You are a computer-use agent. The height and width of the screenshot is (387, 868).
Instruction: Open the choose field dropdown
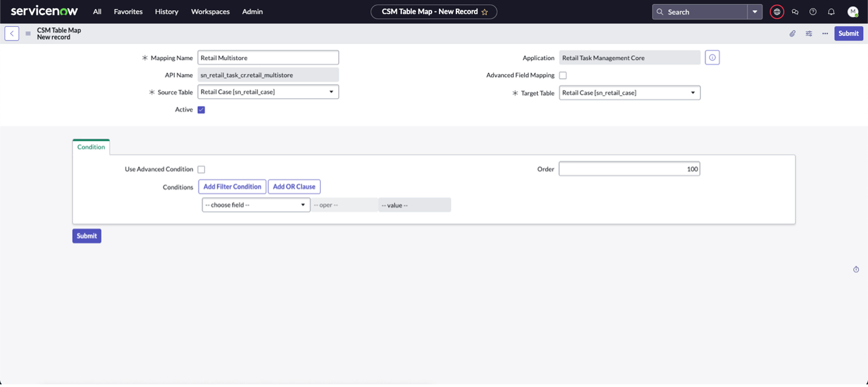(x=256, y=205)
